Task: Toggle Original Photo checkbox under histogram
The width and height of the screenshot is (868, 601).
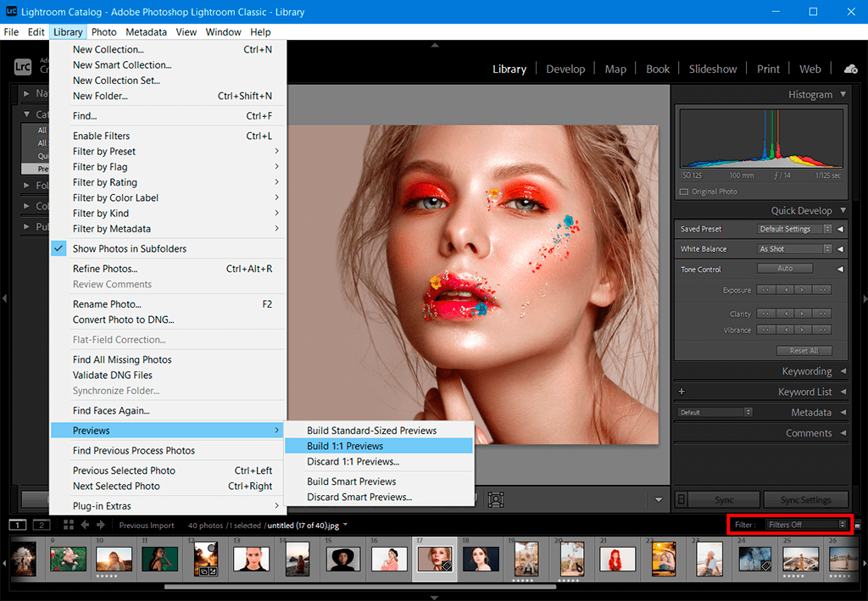Action: click(684, 192)
